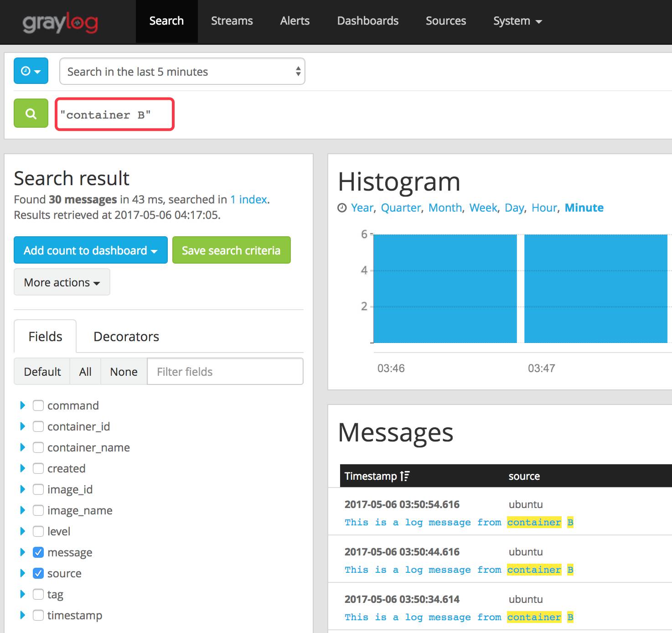Uncheck the message field checkbox
Screen dimensions: 672x633
pyautogui.click(x=38, y=552)
